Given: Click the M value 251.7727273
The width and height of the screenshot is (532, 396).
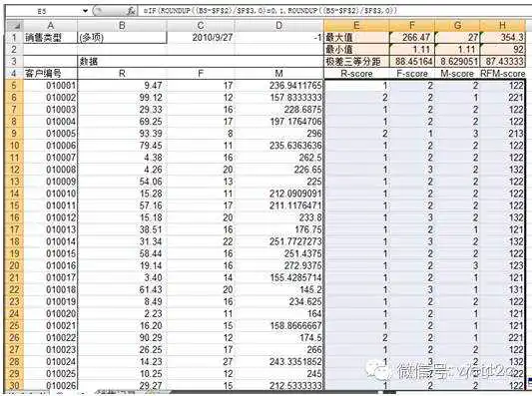Looking at the screenshot, I should [278, 241].
